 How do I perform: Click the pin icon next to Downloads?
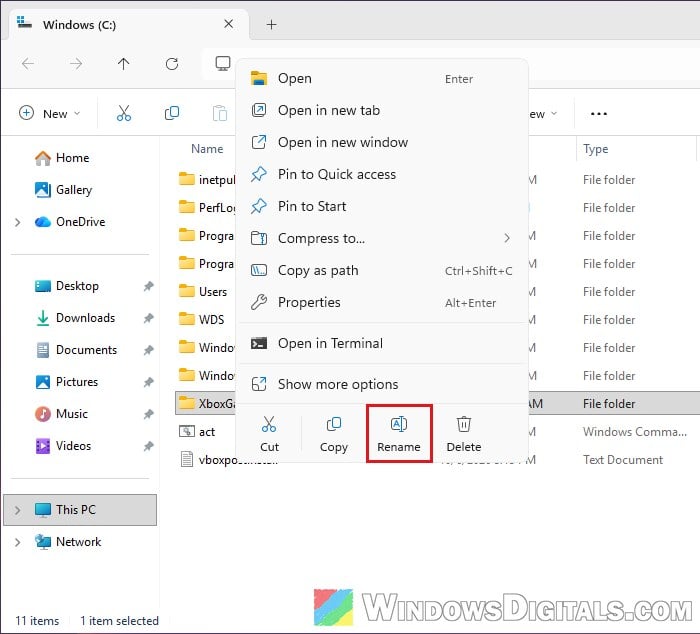click(x=148, y=318)
